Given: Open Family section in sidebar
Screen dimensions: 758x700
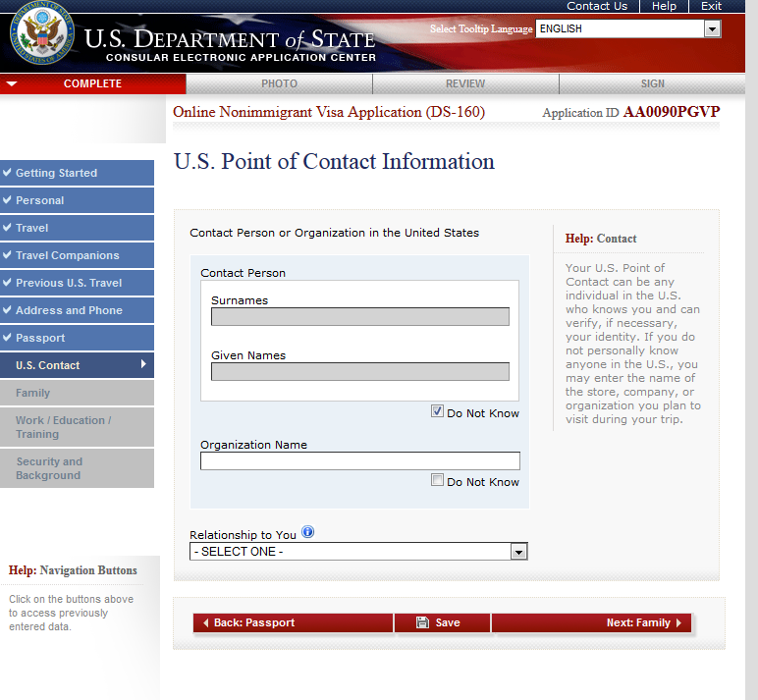Looking at the screenshot, I should pos(77,393).
